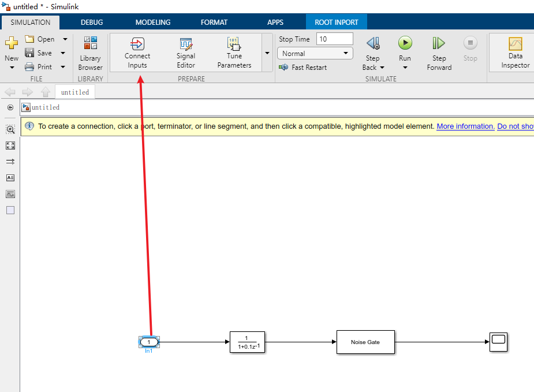Image resolution: width=534 pixels, height=392 pixels.
Task: Expand the New dropdown arrow
Action: [12, 68]
